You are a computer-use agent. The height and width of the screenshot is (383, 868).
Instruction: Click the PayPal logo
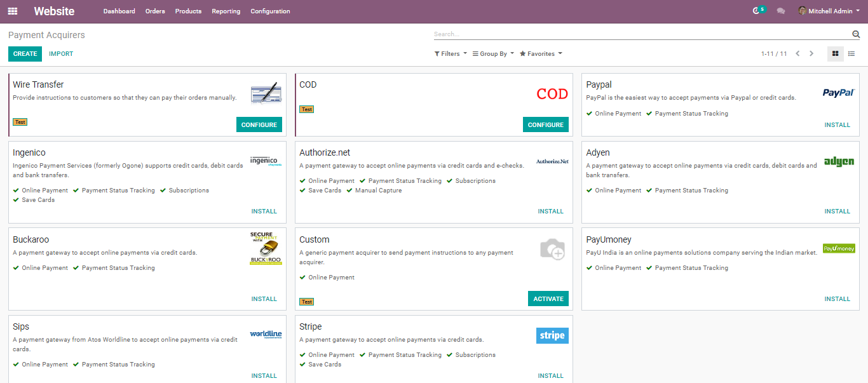pos(839,93)
